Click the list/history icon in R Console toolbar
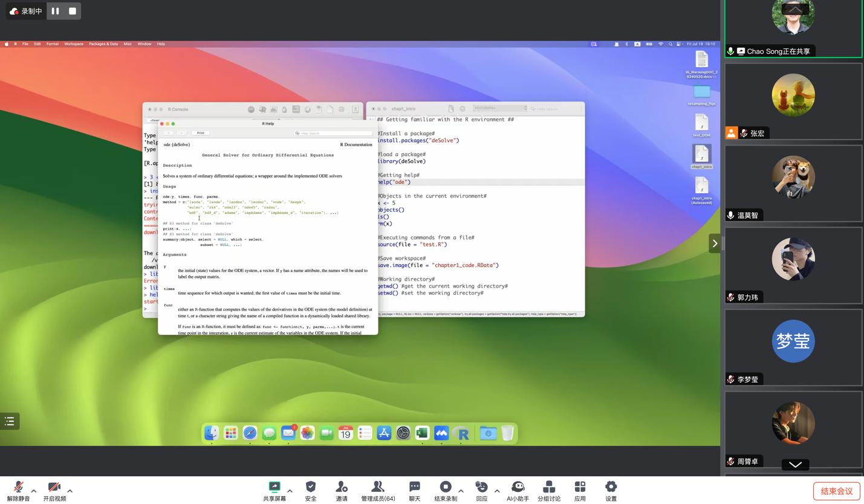This screenshot has width=864, height=504. [x=296, y=109]
